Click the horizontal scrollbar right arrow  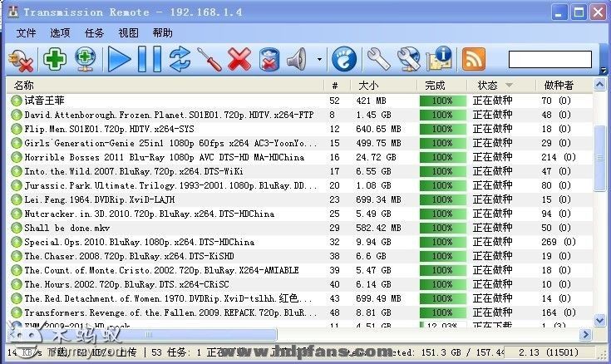click(x=585, y=334)
